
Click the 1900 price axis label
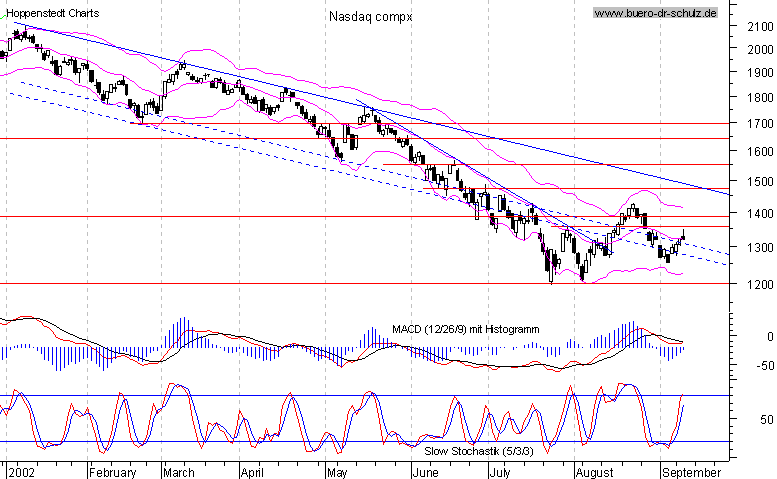(760, 73)
